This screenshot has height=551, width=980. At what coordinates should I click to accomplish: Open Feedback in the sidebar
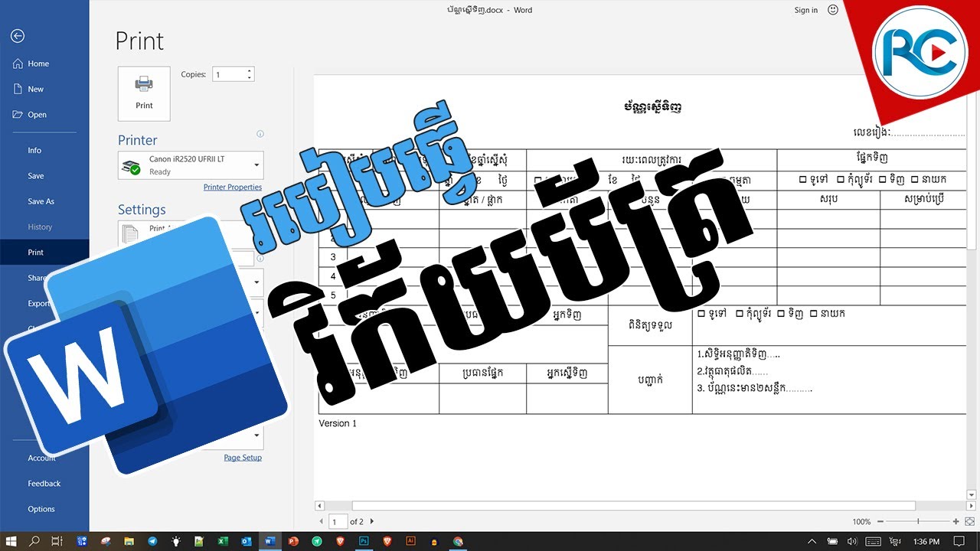point(44,484)
